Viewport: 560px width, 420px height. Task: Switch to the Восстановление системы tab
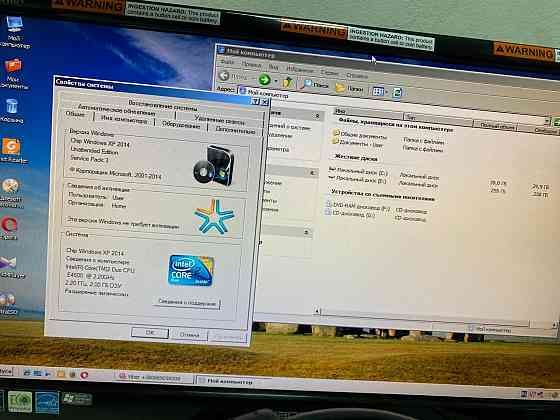coord(163,106)
